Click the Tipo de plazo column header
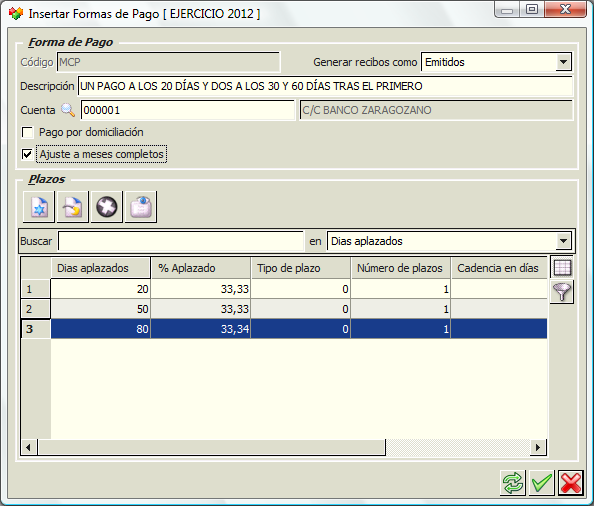 click(x=301, y=268)
